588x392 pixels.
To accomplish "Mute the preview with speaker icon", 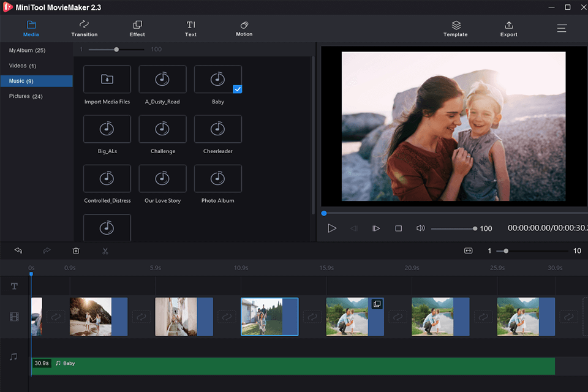I will tap(420, 228).
